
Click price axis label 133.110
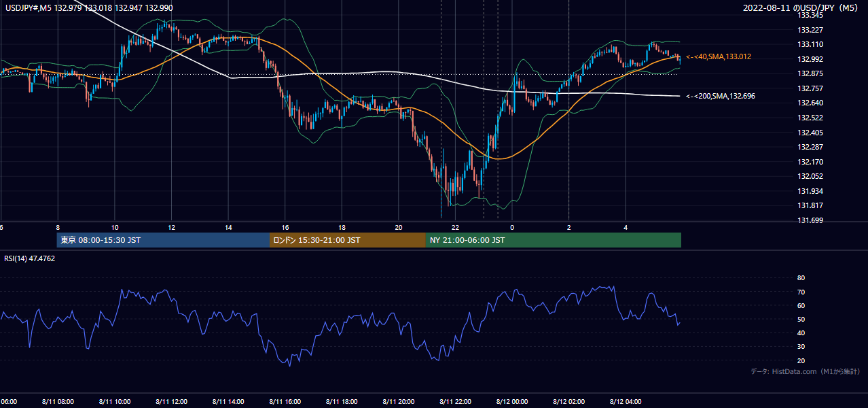click(x=810, y=44)
